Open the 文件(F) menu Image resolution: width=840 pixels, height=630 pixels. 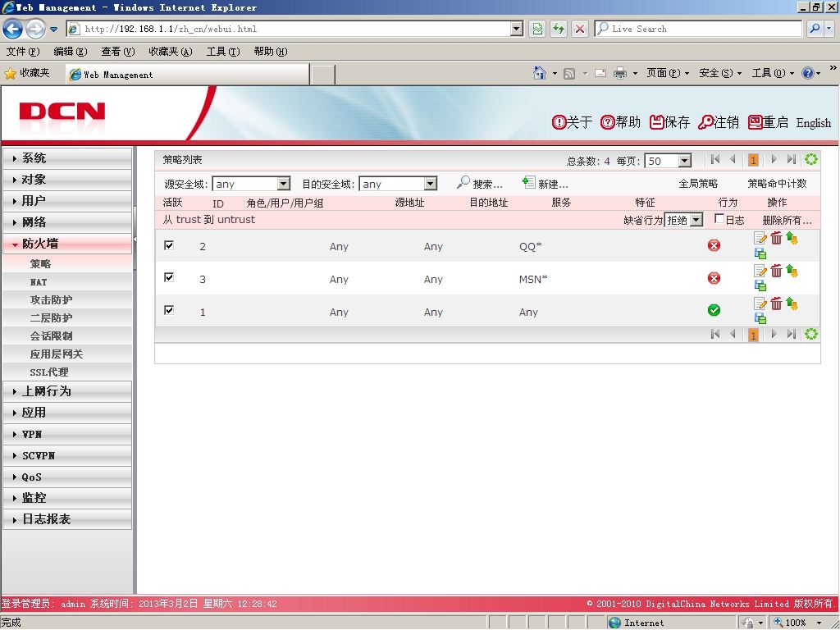tap(23, 52)
